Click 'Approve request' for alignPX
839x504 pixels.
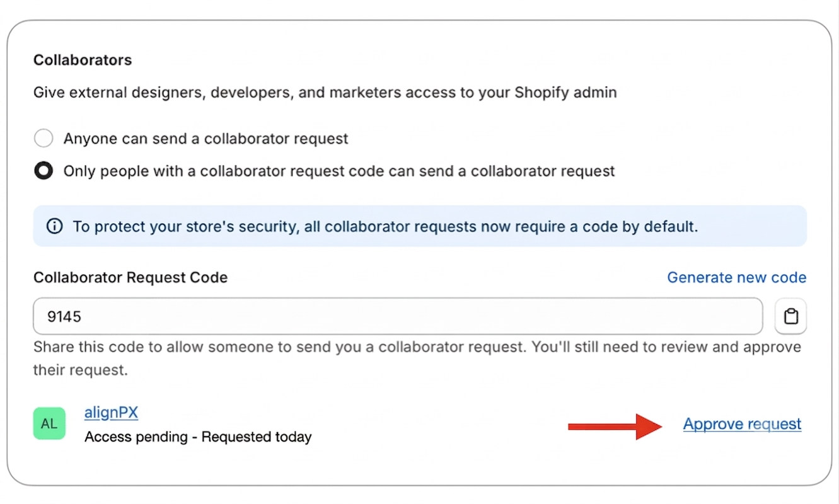tap(742, 425)
